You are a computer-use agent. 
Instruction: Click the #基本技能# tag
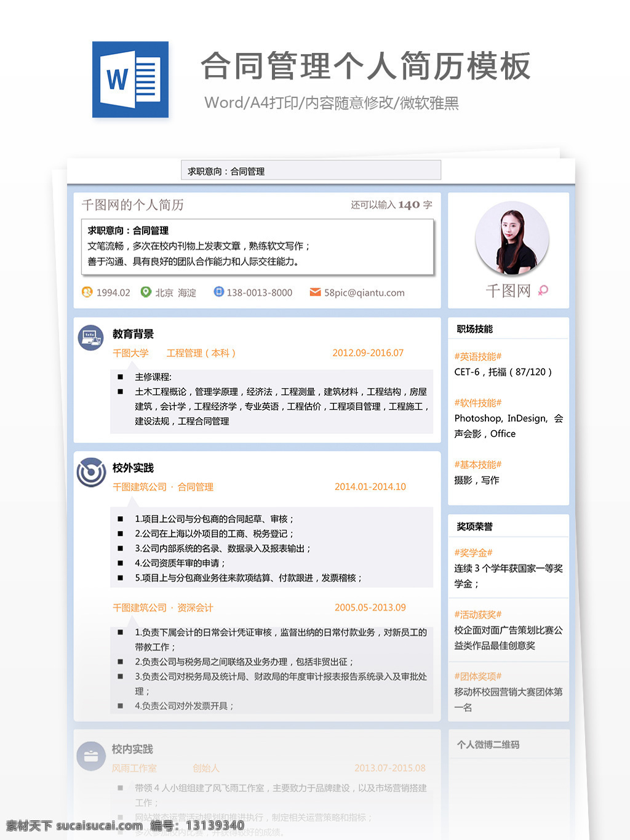pos(478,465)
